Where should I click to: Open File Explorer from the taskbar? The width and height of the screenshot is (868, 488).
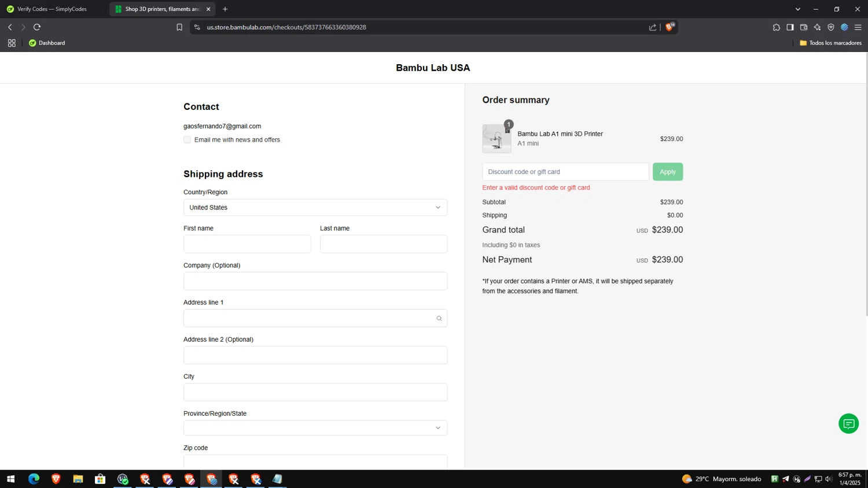tap(78, 479)
